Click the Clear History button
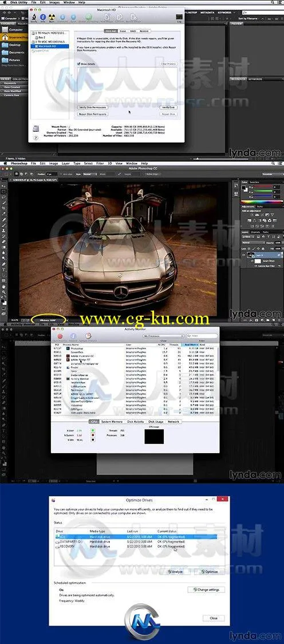Image resolution: width=284 pixels, height=644 pixels. 168,64
